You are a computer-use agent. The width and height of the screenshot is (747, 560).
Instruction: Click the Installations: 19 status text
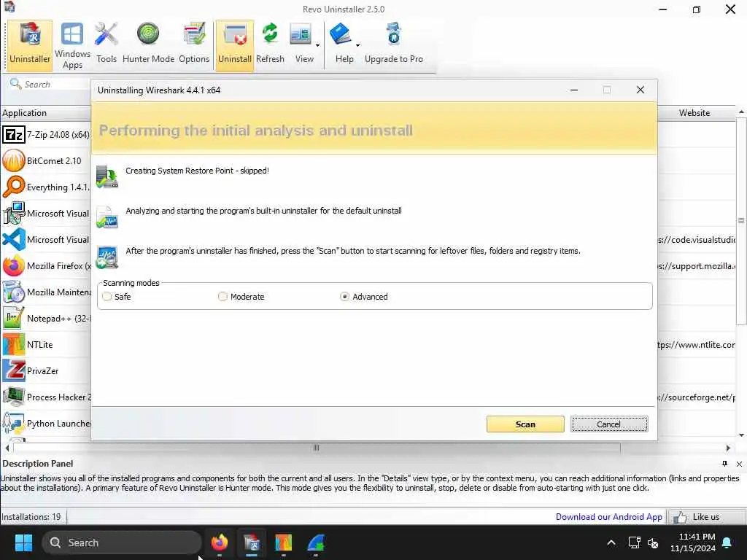(31, 517)
